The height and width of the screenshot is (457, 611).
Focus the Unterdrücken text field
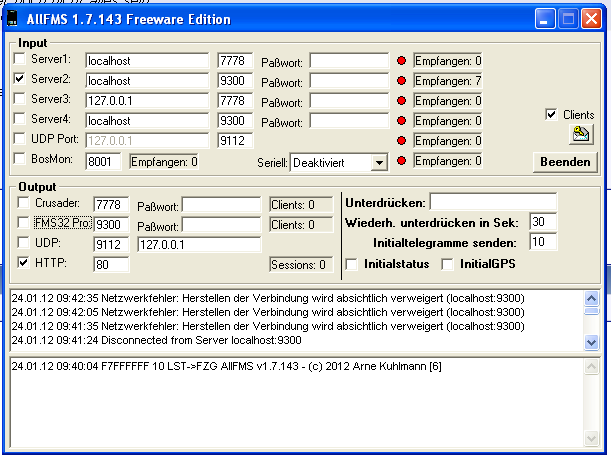492,203
